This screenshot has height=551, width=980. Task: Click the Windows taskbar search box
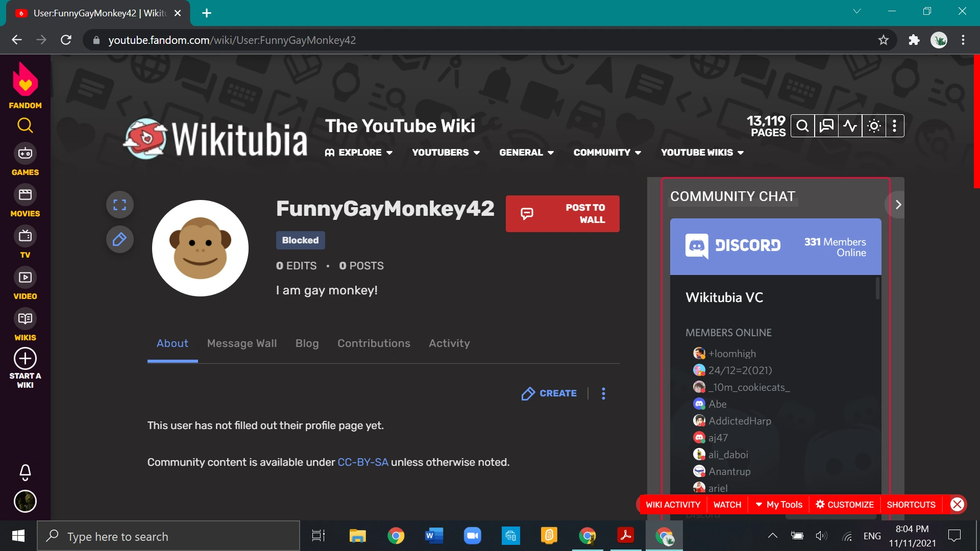click(x=168, y=536)
